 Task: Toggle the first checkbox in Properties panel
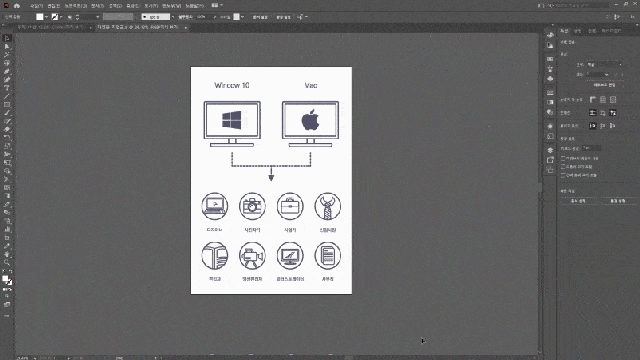pos(563,158)
